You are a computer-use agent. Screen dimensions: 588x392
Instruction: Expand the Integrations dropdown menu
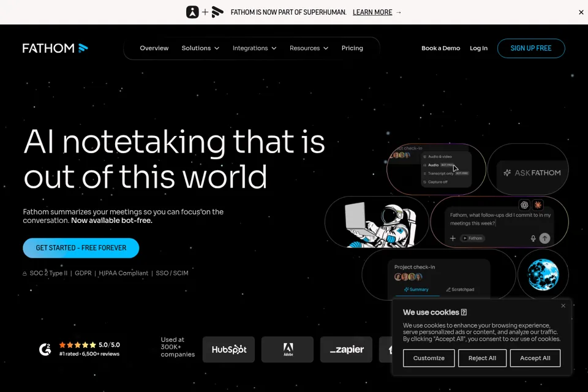[x=254, y=48]
